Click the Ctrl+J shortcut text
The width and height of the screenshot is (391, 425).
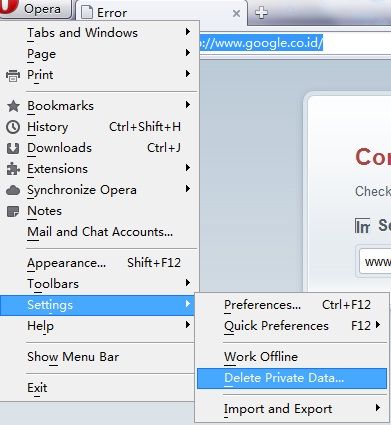(164, 148)
